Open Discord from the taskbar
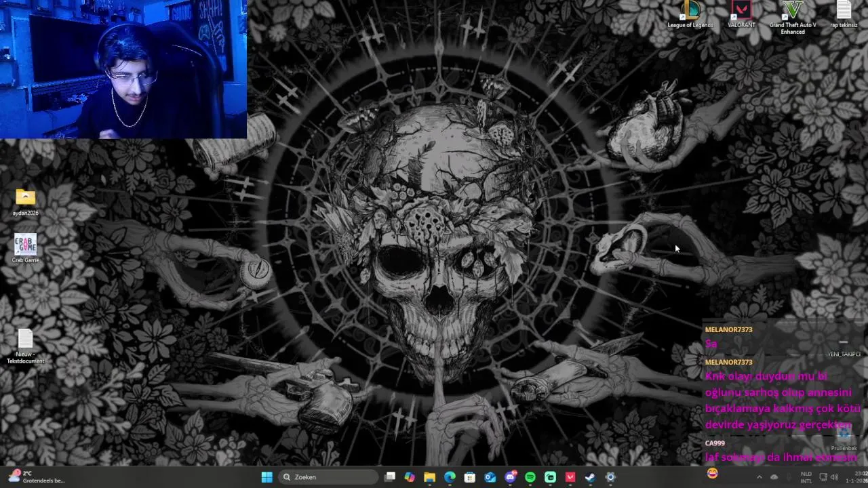 pyautogui.click(x=510, y=477)
